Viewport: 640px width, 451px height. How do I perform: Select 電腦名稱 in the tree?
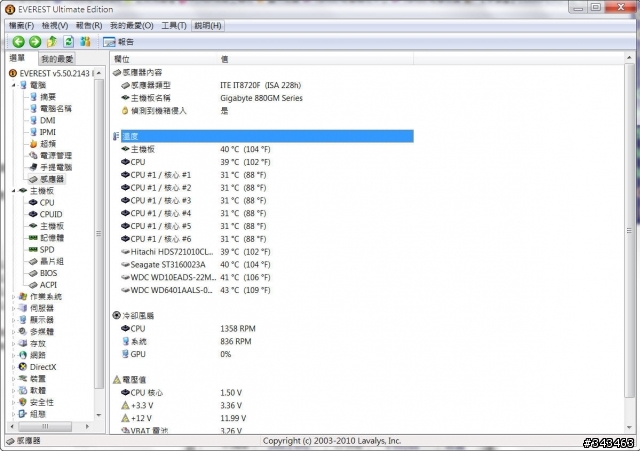56,109
